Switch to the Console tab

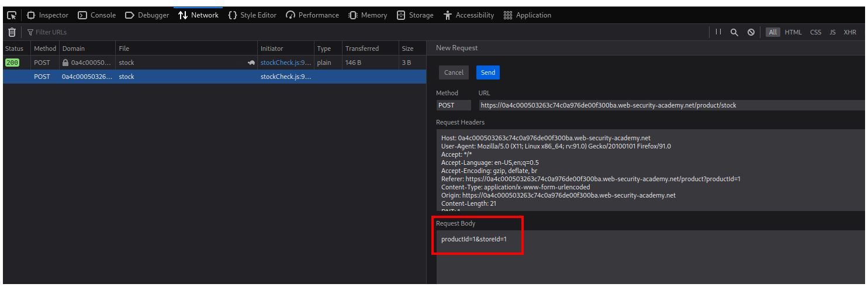[x=97, y=15]
